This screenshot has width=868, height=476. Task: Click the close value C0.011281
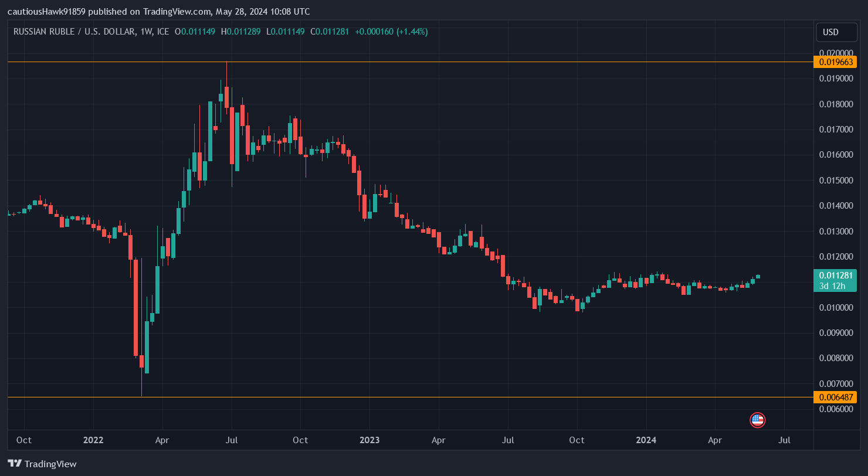[x=330, y=32]
